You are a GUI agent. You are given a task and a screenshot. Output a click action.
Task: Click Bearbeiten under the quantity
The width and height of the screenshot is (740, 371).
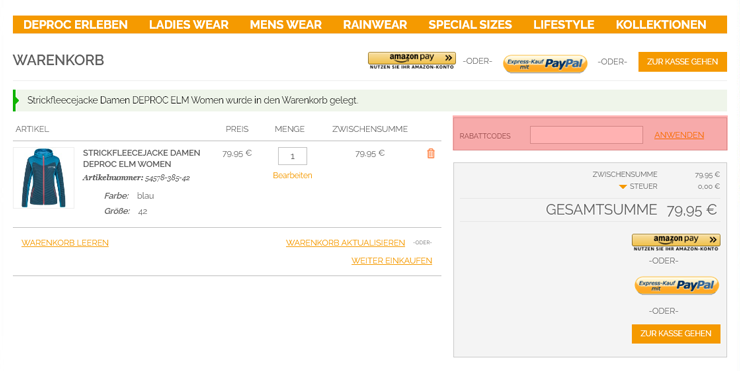(292, 175)
